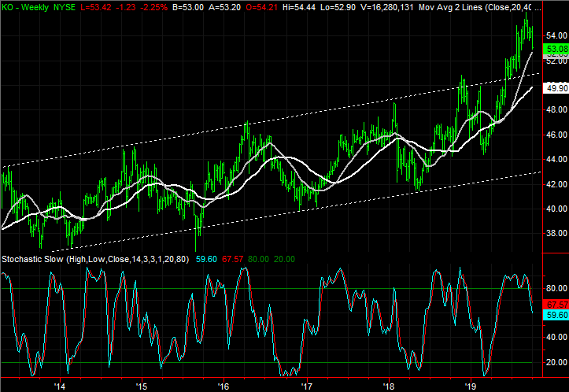This screenshot has height=392, width=569.
Task: Open the Stochastic Slow indicator settings label
Action: pyautogui.click(x=95, y=259)
